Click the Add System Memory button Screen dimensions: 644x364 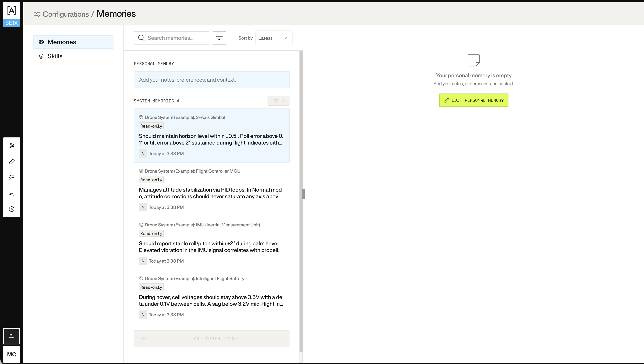[x=211, y=339]
